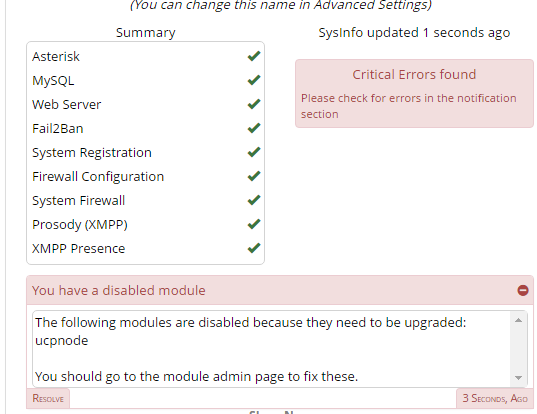Click the notification scrollbar up arrow

(x=518, y=321)
